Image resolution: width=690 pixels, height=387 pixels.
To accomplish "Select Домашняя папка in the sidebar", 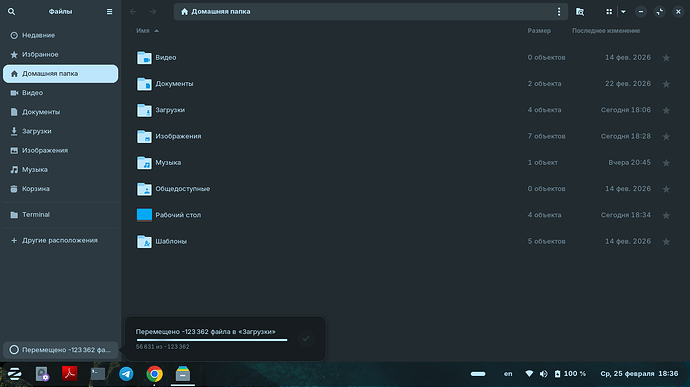I will (x=60, y=74).
